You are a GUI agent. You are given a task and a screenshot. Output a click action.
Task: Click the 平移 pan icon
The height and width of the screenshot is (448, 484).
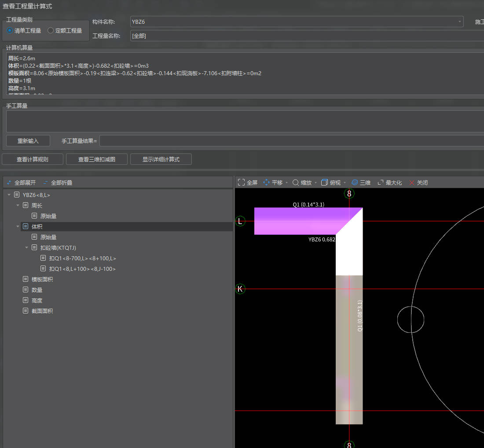tap(266, 182)
